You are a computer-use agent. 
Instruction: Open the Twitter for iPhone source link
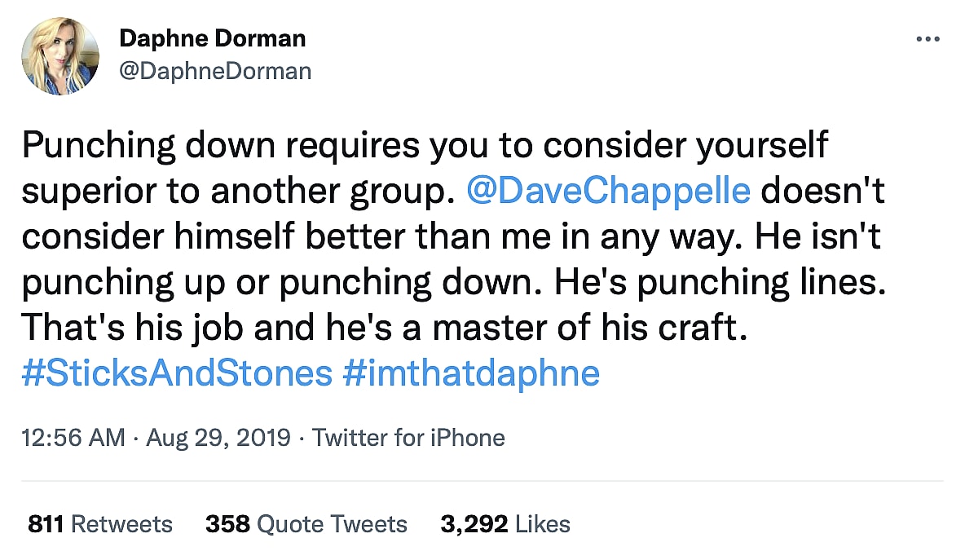409,438
